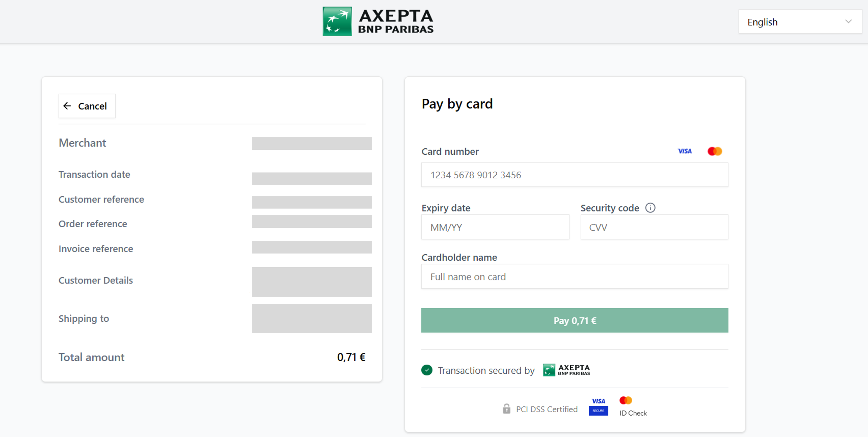Screen dimensions: 868x437
Task: Submit payment with Pay 0,71 € button
Action: [574, 320]
